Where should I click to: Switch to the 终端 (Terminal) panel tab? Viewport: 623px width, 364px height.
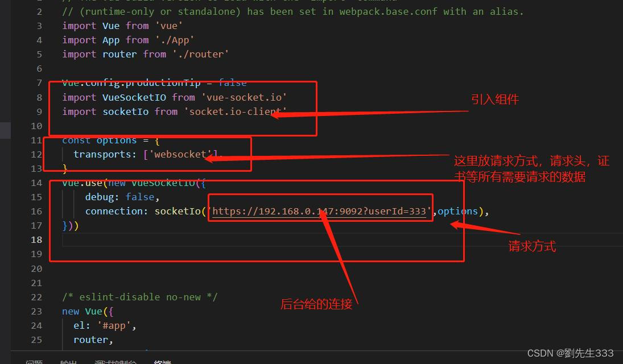click(162, 361)
